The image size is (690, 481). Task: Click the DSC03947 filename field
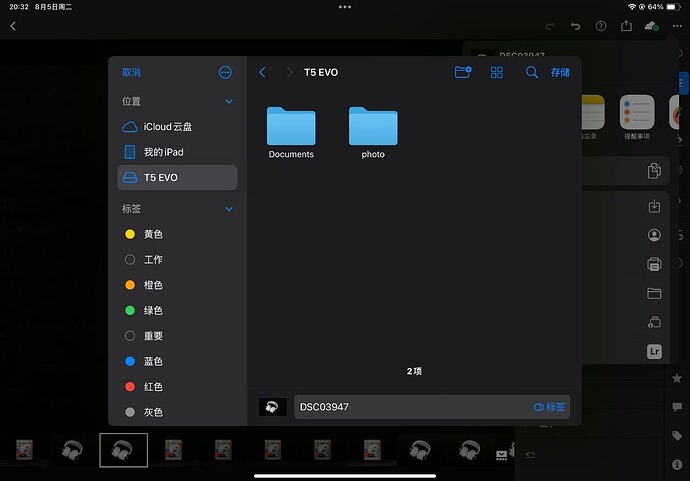click(x=410, y=407)
